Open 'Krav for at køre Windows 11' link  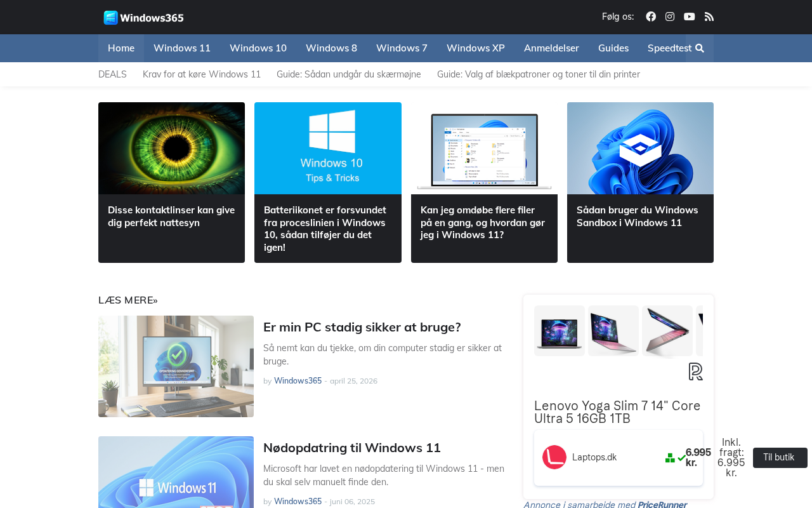[202, 74]
